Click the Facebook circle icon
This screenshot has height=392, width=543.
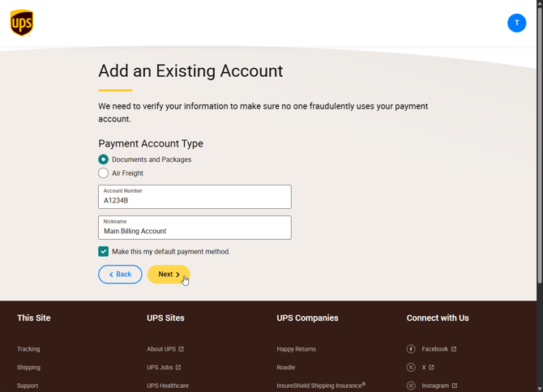pyautogui.click(x=411, y=349)
